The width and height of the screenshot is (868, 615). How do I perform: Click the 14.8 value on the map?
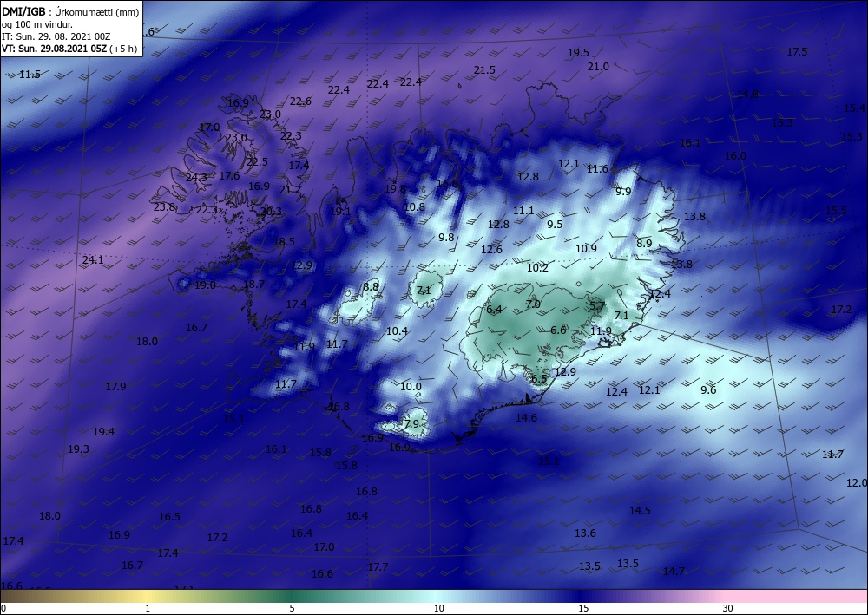(x=747, y=94)
